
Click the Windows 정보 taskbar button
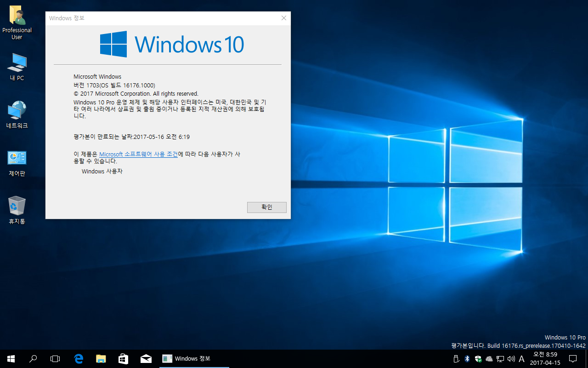tap(195, 359)
